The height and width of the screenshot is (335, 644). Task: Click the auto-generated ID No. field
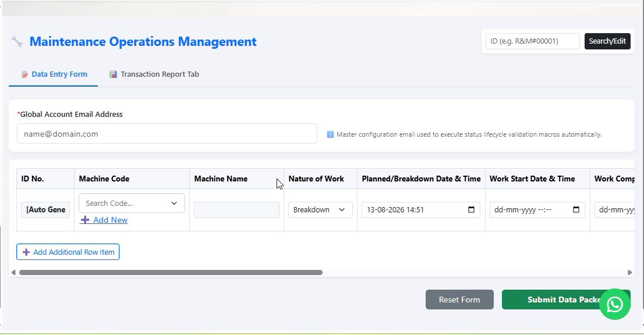coord(45,209)
